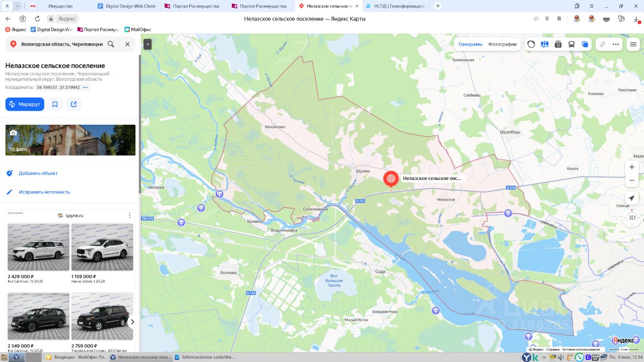Open browser tabs sidebar panel icon
The width and height of the screenshot is (644, 362).
[577, 6]
